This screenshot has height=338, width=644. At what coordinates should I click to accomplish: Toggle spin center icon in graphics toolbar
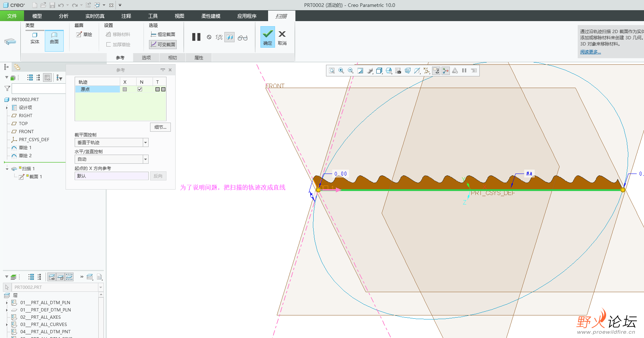coord(445,71)
